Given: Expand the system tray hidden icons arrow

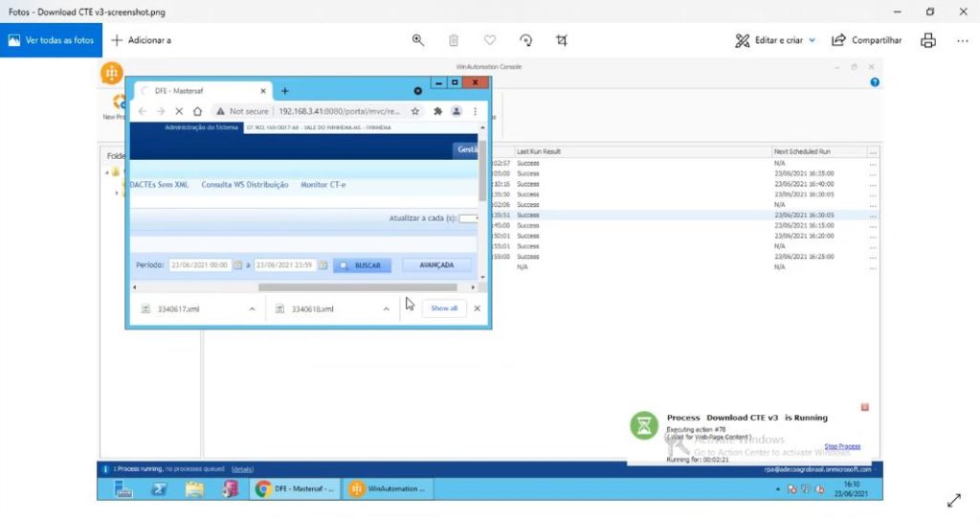Looking at the screenshot, I should click(x=777, y=489).
